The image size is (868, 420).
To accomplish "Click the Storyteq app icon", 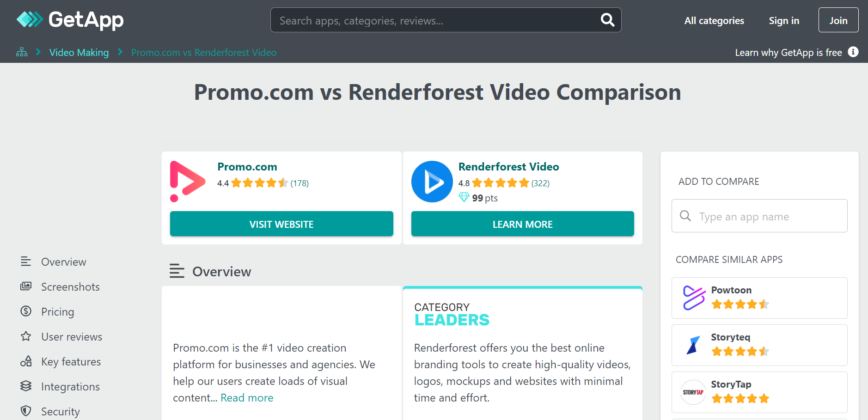I will coord(693,345).
